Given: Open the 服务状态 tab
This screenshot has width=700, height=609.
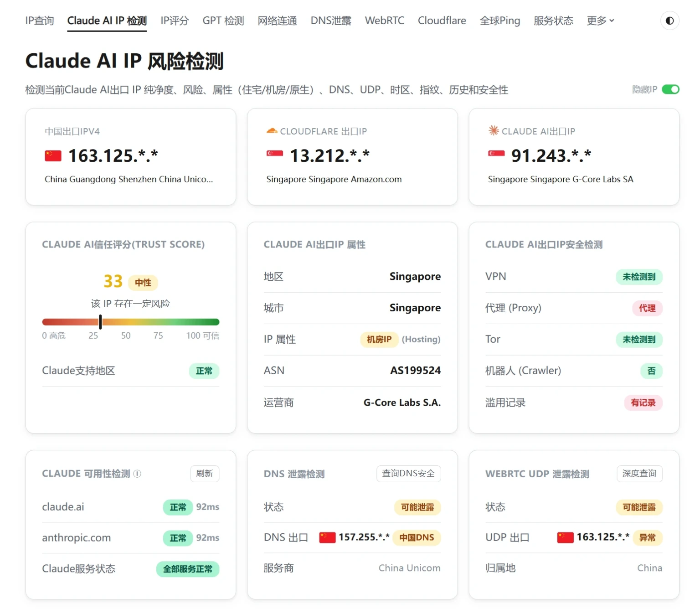Looking at the screenshot, I should (x=553, y=21).
